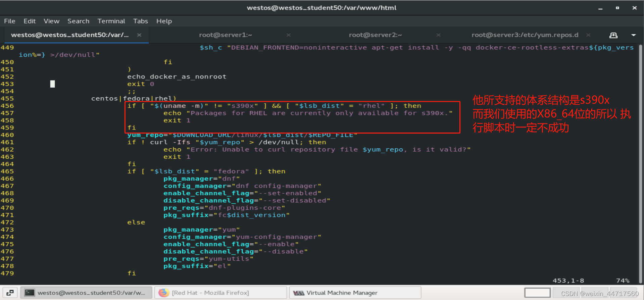Click the new terminal tab icon
The image size is (644, 300).
point(613,35)
